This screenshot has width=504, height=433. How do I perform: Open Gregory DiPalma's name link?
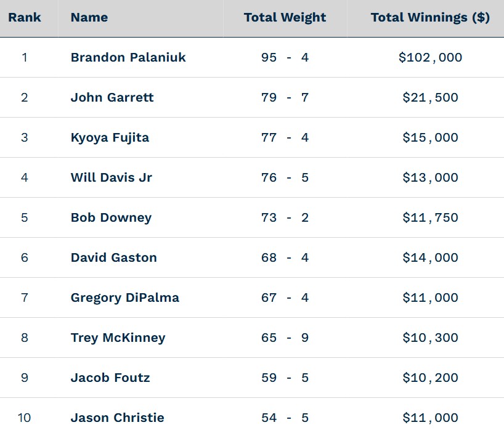[x=125, y=297]
